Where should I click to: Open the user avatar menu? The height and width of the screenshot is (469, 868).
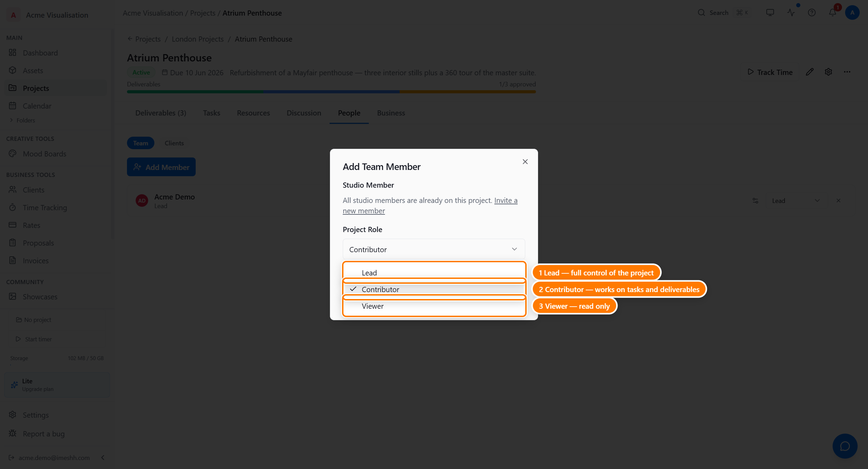852,12
